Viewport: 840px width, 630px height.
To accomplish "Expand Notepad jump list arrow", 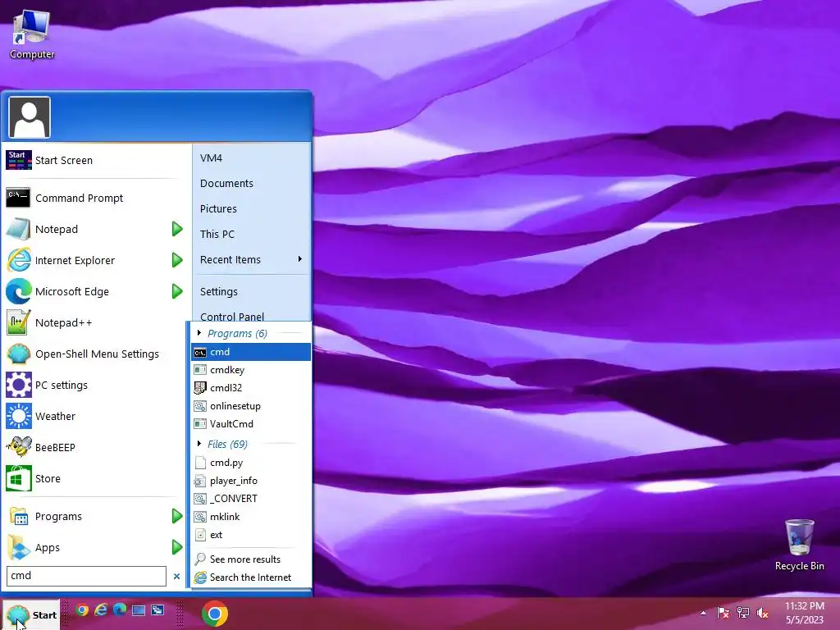I will [x=177, y=230].
